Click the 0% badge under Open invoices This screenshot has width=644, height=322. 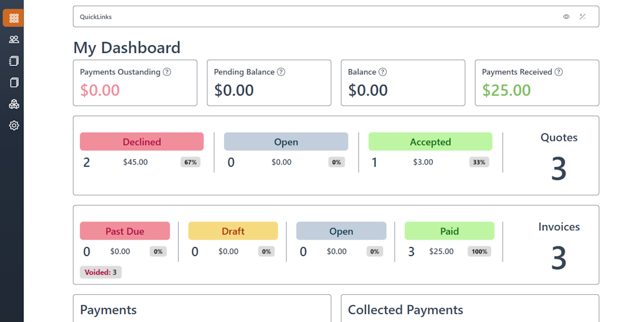[375, 252]
